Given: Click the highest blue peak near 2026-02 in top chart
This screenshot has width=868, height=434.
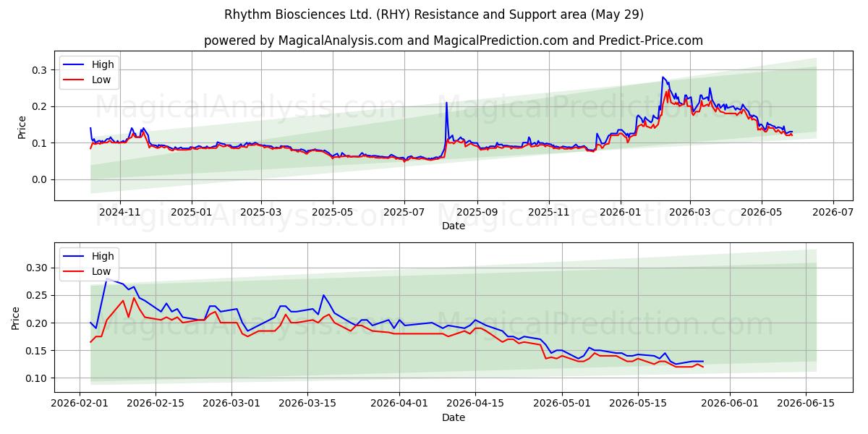Looking at the screenshot, I should (x=662, y=77).
